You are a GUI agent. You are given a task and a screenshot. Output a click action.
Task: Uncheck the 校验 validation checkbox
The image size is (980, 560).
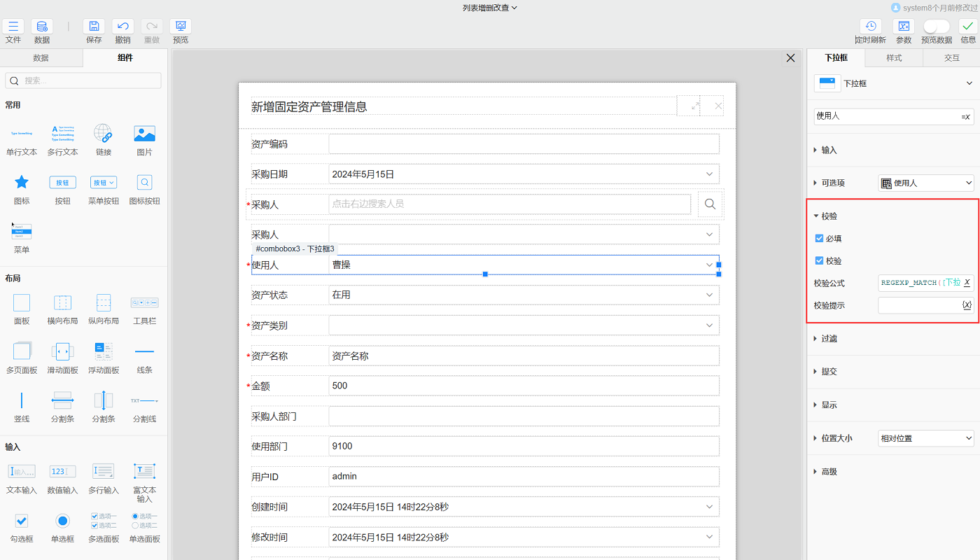820,261
